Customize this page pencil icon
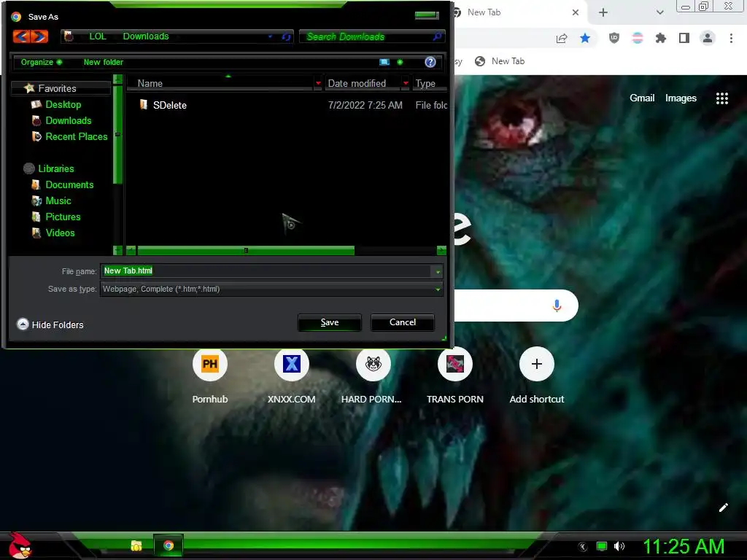The height and width of the screenshot is (560, 747). (723, 507)
